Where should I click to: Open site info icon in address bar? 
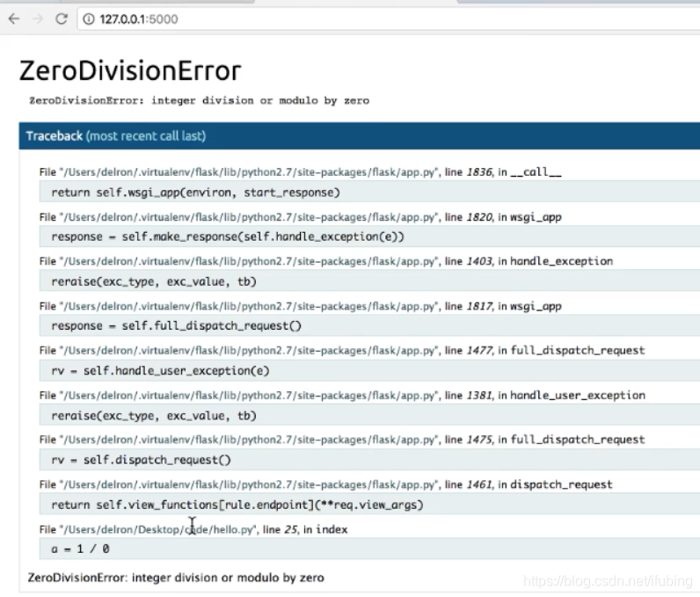(x=89, y=19)
